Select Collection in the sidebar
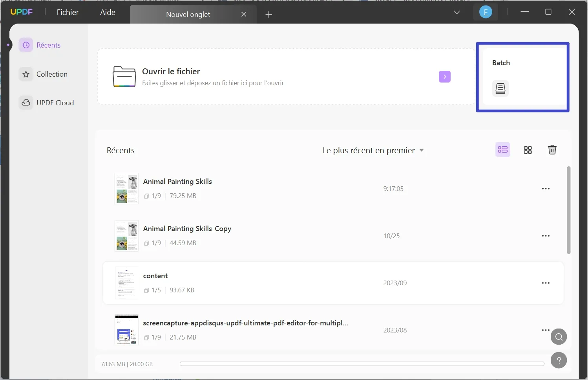The image size is (588, 380). [x=52, y=74]
